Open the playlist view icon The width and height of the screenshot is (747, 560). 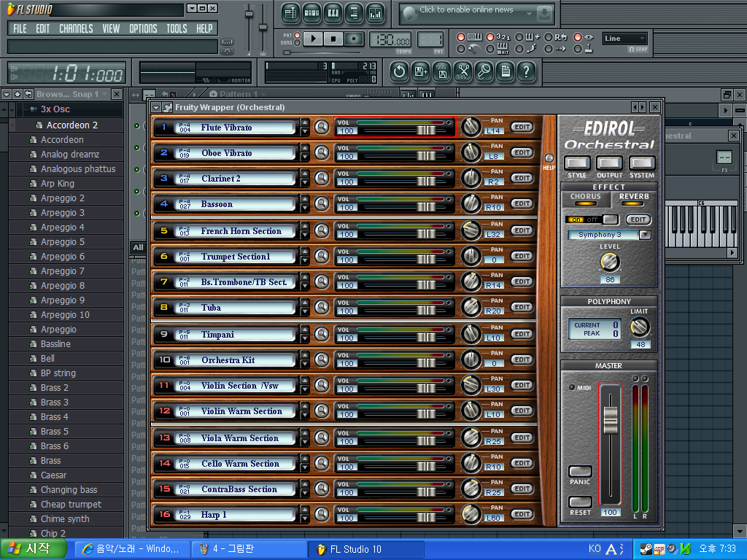click(290, 13)
